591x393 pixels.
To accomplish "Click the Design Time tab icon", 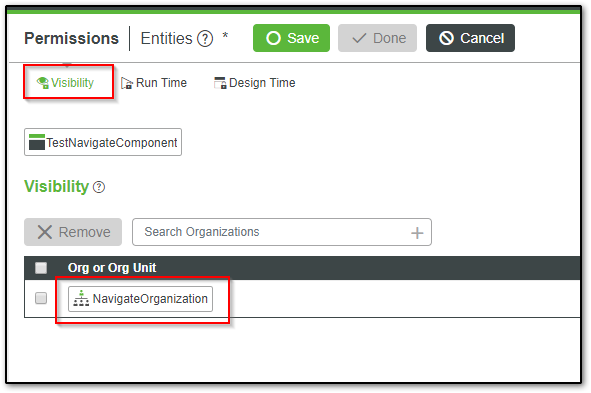I will (x=220, y=83).
